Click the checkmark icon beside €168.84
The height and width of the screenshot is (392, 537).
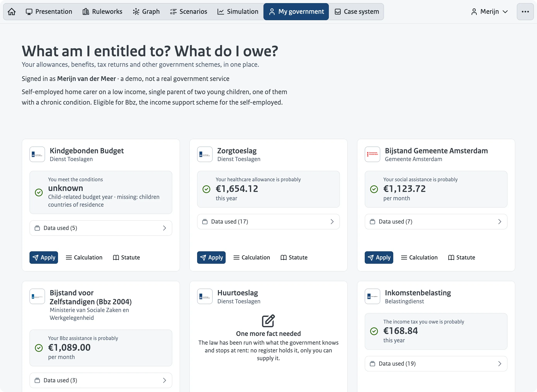pos(374,331)
